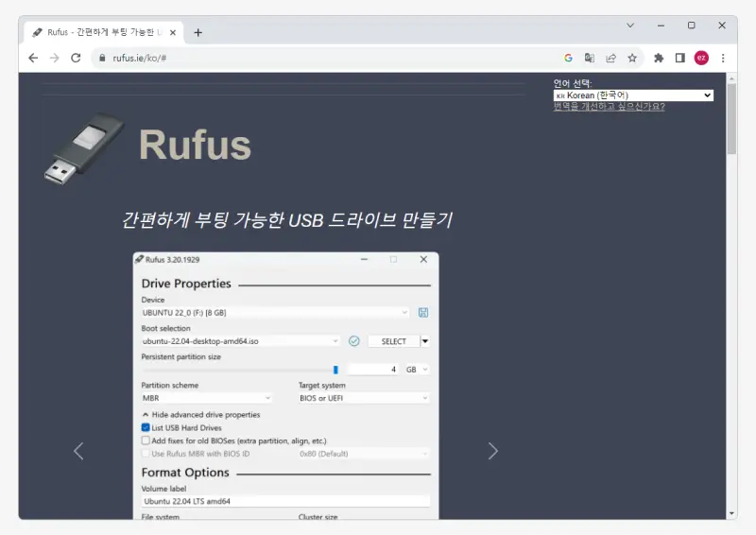Collapse Hide advanced drive properties section
Image resolution: width=756 pixels, height=535 pixels.
(x=200, y=414)
